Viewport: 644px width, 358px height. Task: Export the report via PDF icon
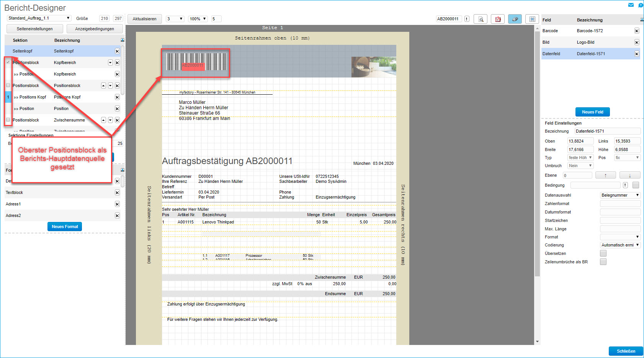pyautogui.click(x=498, y=19)
